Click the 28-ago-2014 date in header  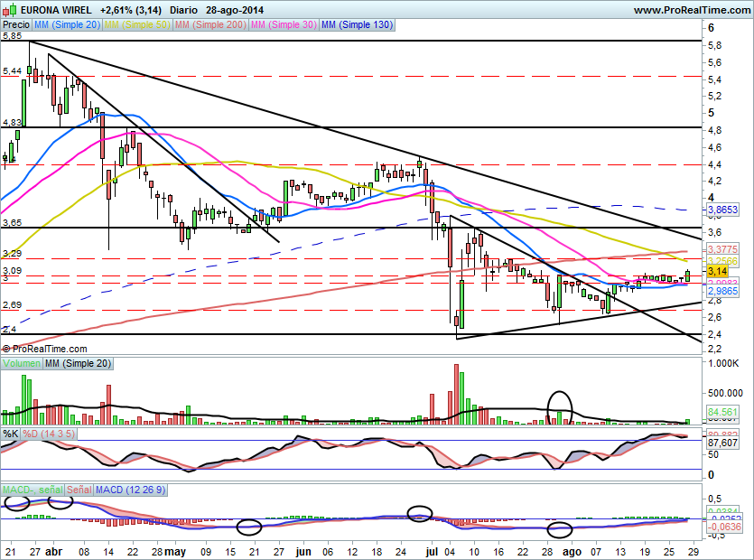click(x=234, y=10)
